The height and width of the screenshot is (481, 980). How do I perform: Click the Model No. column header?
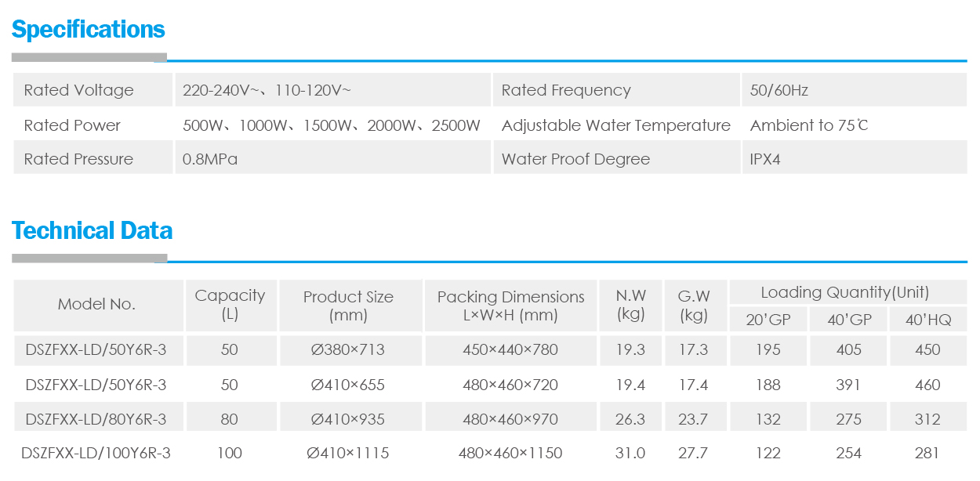[96, 305]
